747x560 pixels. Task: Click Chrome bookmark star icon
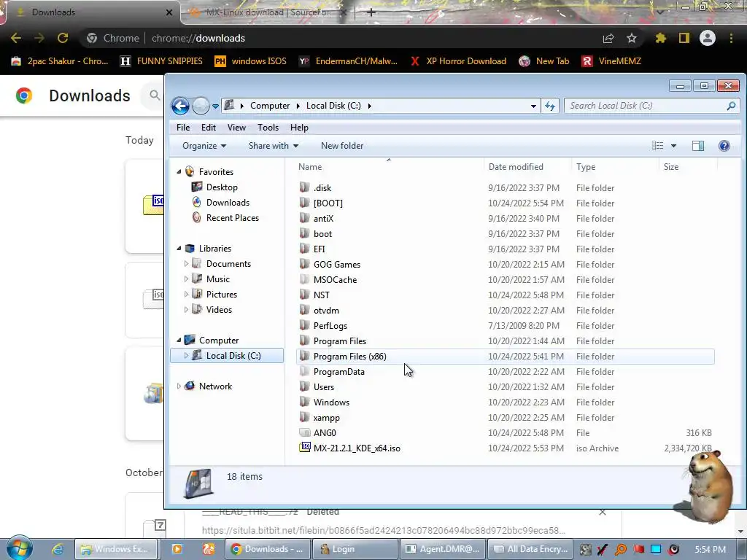point(631,38)
